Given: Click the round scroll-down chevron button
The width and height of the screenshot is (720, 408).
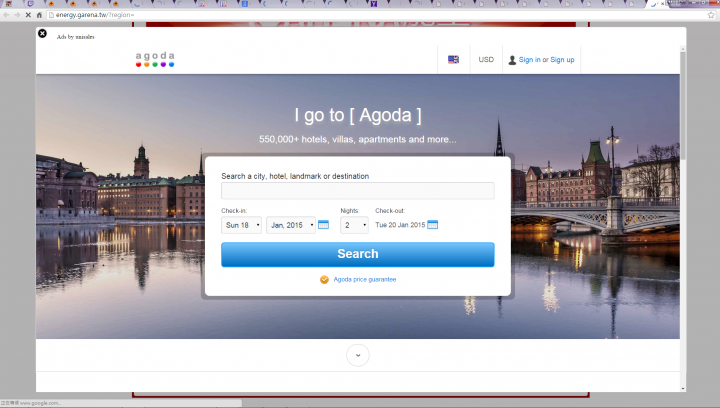Looking at the screenshot, I should click(x=358, y=355).
